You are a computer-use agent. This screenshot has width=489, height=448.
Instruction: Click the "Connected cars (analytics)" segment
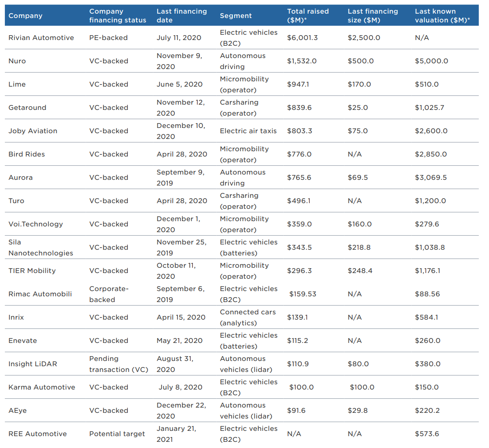tap(248, 317)
